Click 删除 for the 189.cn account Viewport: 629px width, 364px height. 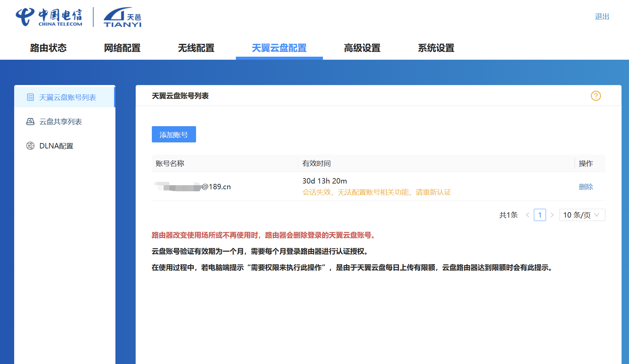point(586,187)
